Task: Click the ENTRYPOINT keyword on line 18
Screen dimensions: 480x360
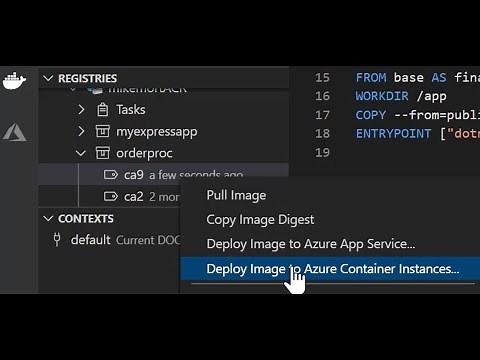Action: click(393, 134)
